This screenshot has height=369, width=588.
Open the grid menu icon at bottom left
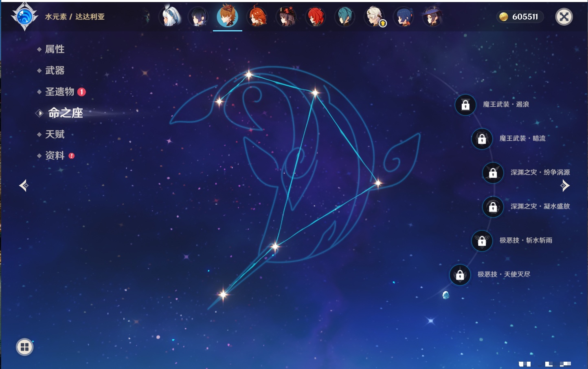point(24,347)
